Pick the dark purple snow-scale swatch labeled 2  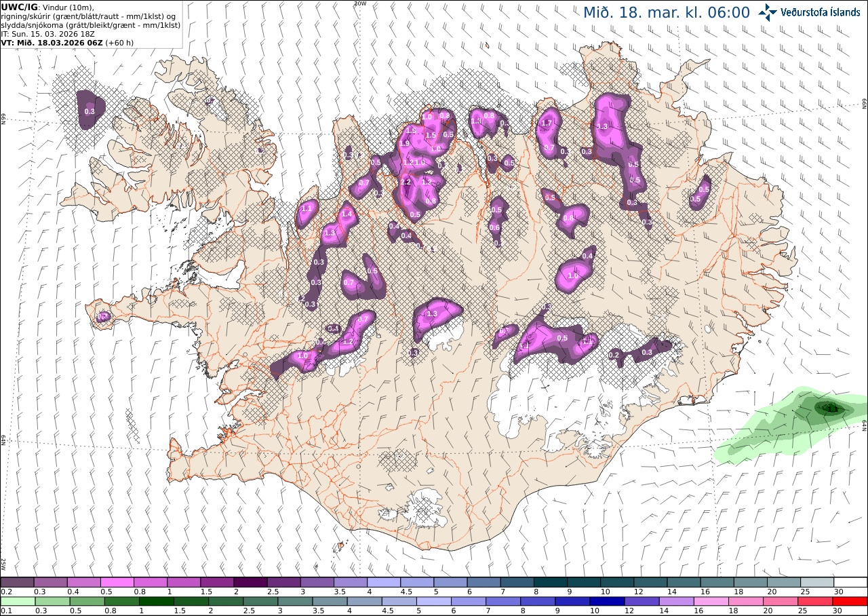pos(250,582)
